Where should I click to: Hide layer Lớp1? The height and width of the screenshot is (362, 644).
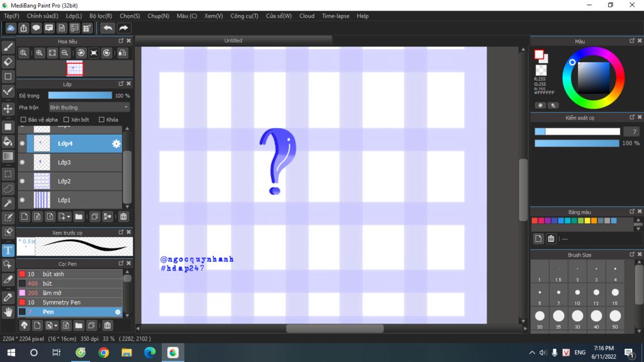22,200
